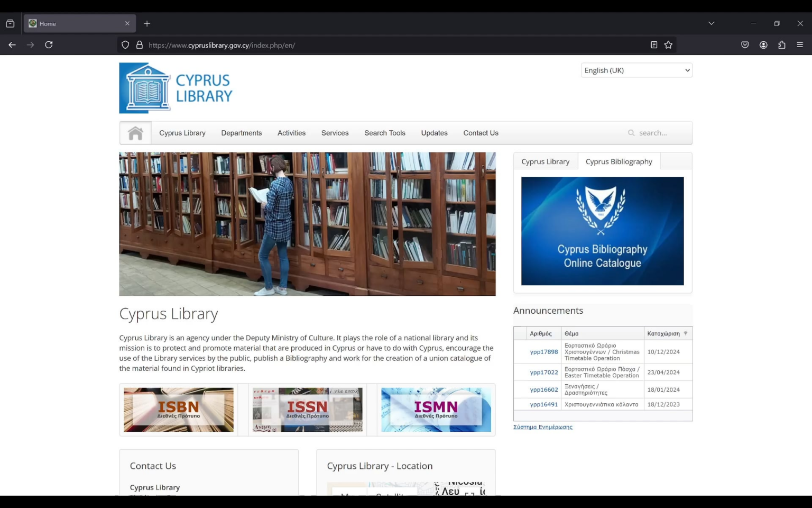The height and width of the screenshot is (508, 812).
Task: Select the Cyprus Bibliography tab
Action: click(619, 161)
